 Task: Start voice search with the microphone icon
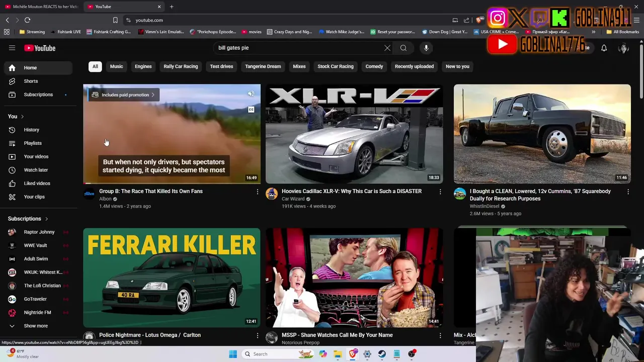(426, 48)
